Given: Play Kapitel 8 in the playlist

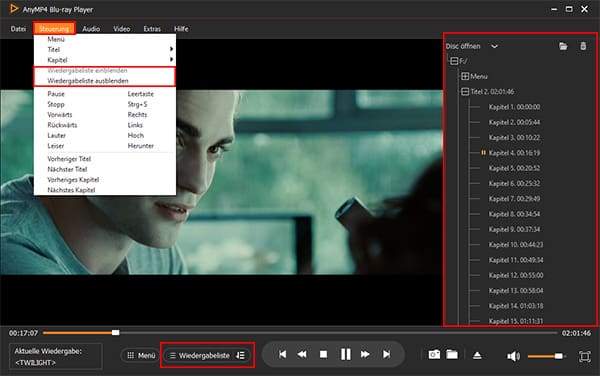Looking at the screenshot, I should pyautogui.click(x=514, y=214).
